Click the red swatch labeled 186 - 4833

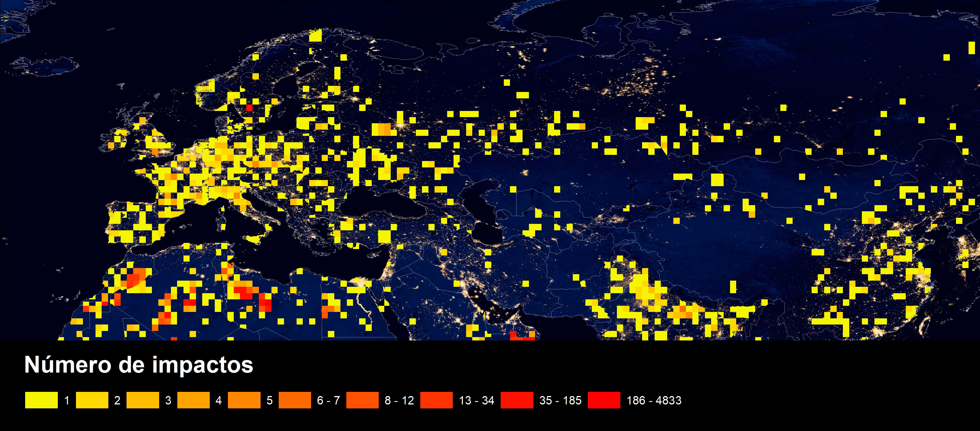click(604, 400)
